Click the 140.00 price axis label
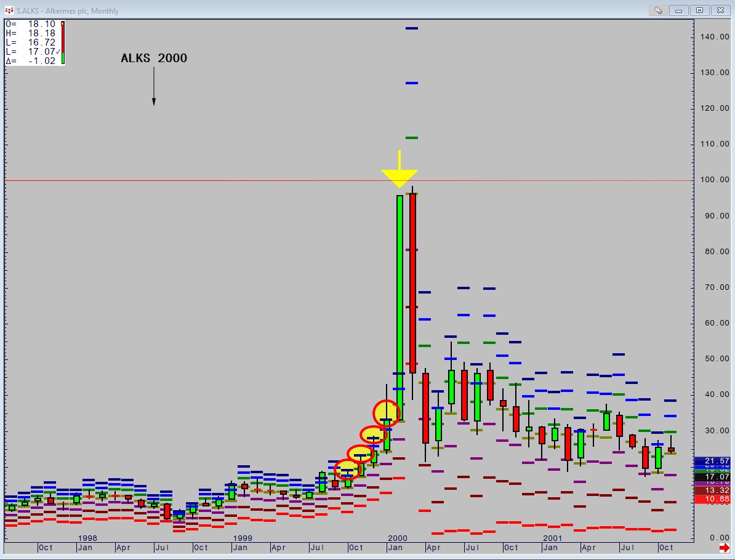 pos(715,36)
